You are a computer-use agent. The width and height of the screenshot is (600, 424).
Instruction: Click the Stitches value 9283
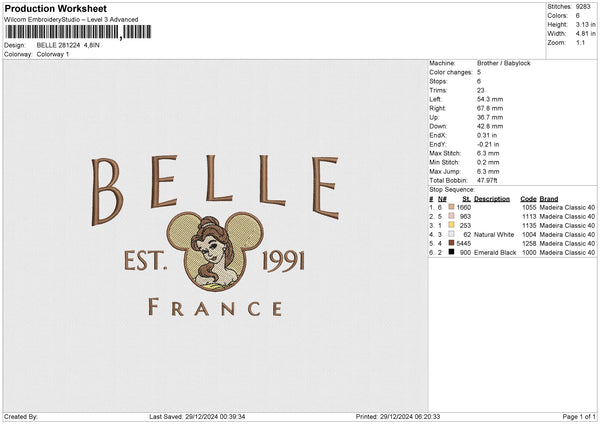(583, 7)
